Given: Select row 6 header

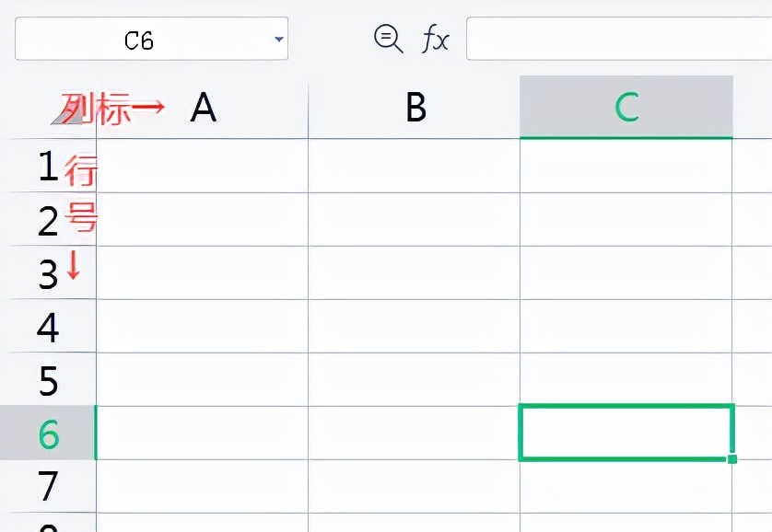Looking at the screenshot, I should coord(48,434).
